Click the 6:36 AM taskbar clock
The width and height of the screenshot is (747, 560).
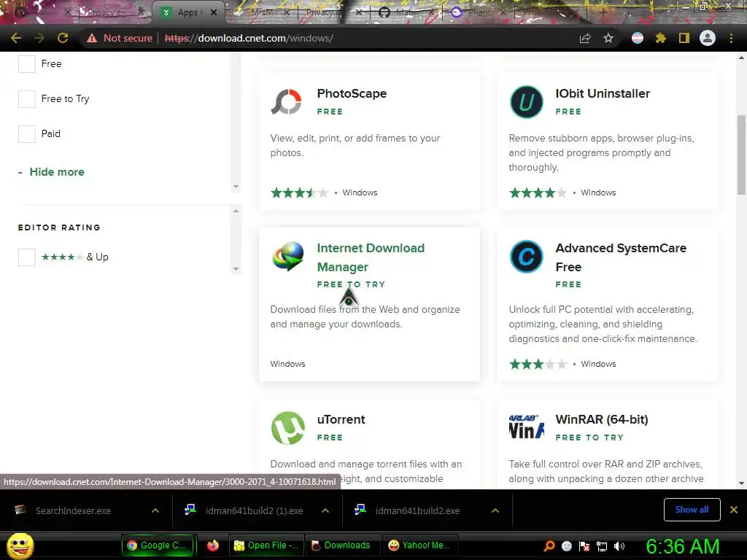click(683, 546)
